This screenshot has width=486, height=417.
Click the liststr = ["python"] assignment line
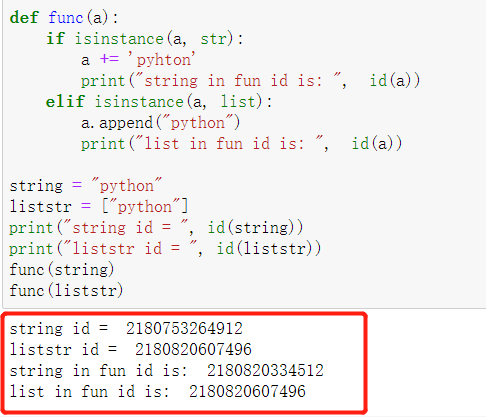[99, 207]
